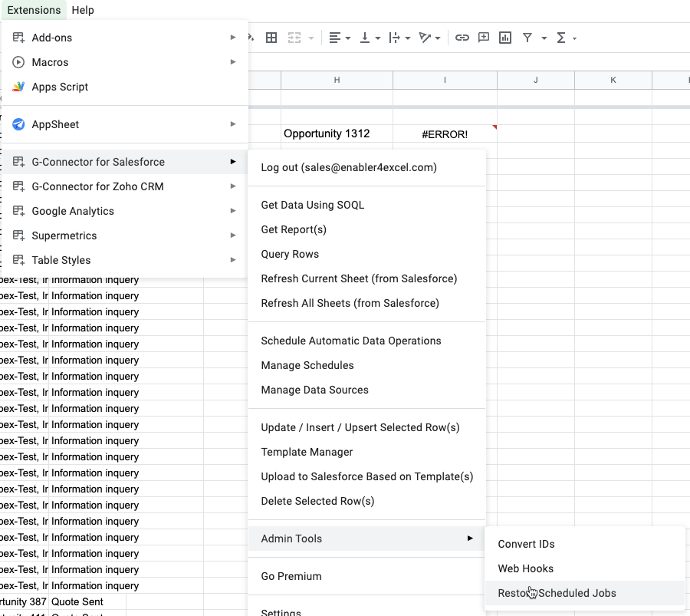Select column J header

[x=536, y=80]
